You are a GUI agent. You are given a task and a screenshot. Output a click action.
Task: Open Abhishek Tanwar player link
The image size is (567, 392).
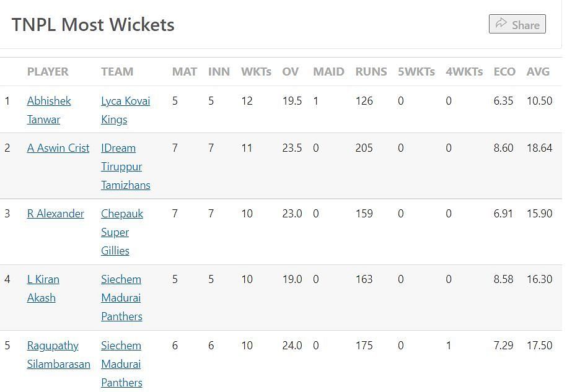coord(49,101)
